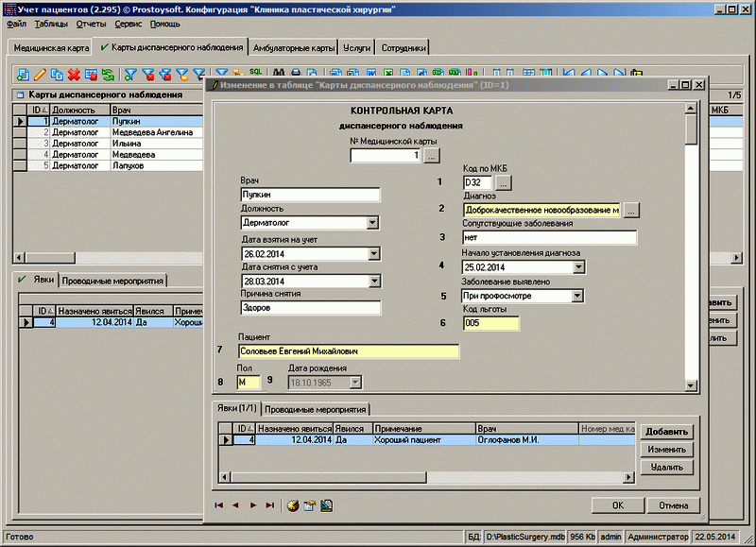Go to last record in dialog navigator

270,505
